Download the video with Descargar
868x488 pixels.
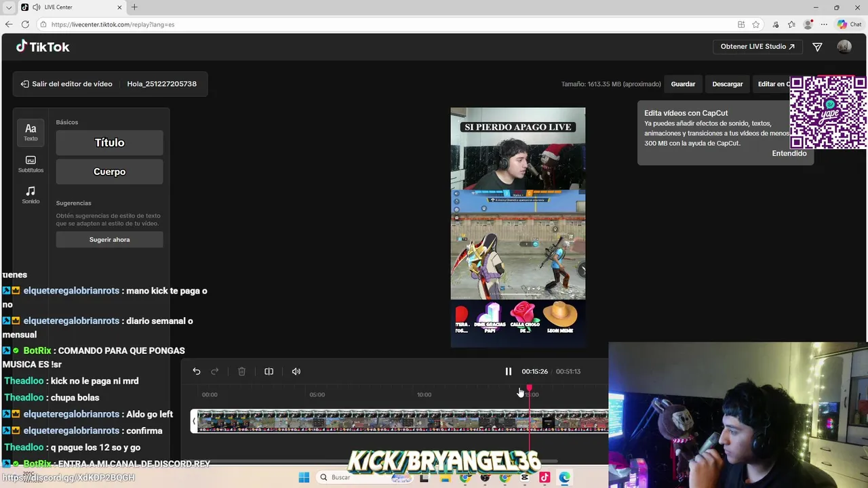click(x=728, y=84)
